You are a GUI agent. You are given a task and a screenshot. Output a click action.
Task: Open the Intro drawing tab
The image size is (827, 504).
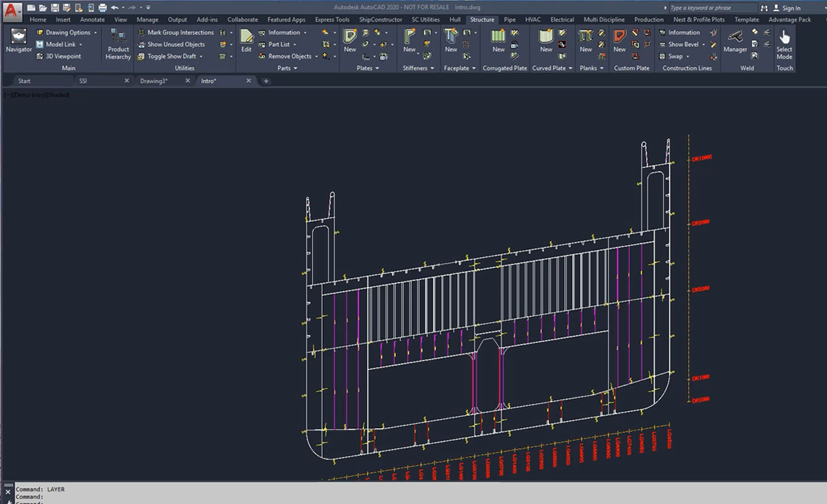tap(209, 80)
